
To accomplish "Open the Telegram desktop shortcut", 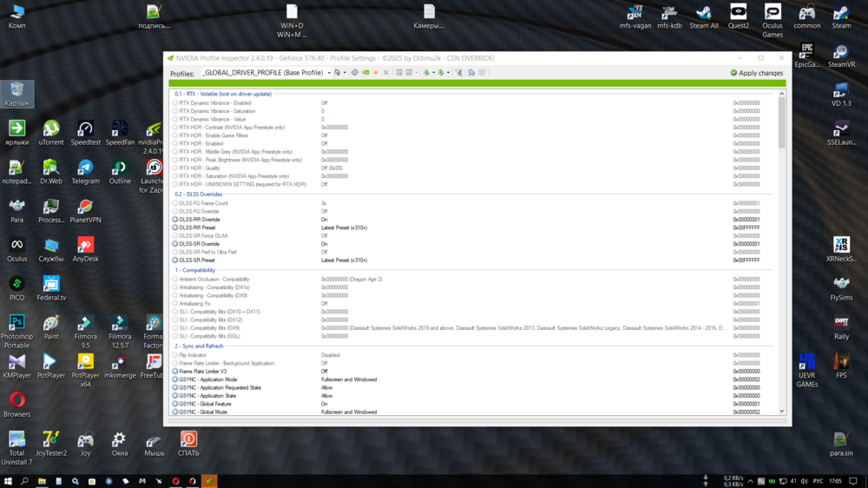I will 85,172.
